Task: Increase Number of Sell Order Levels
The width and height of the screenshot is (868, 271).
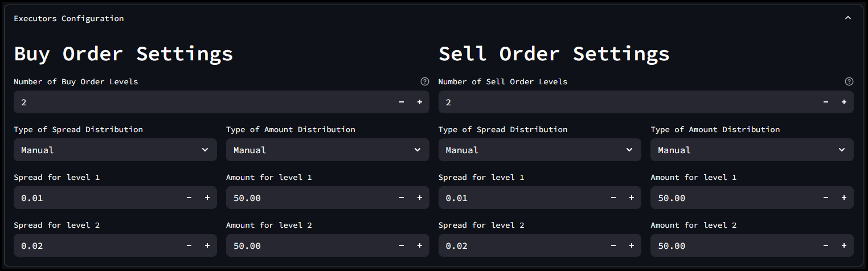Action: [x=844, y=102]
